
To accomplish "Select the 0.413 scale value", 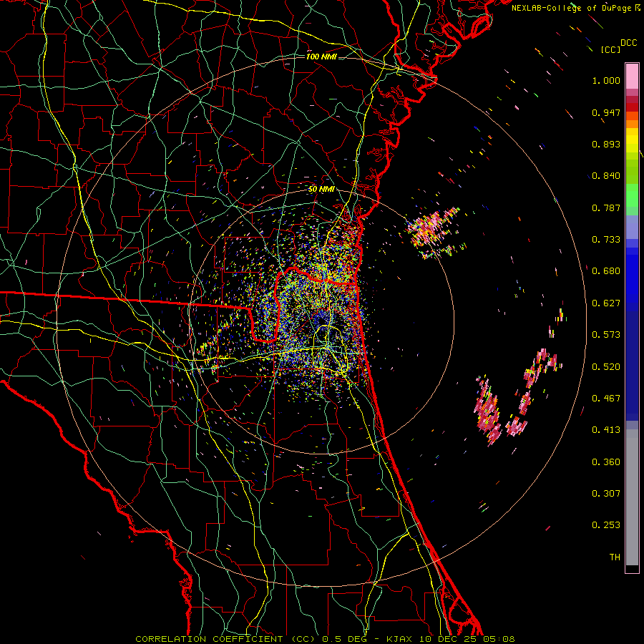I will [606, 430].
